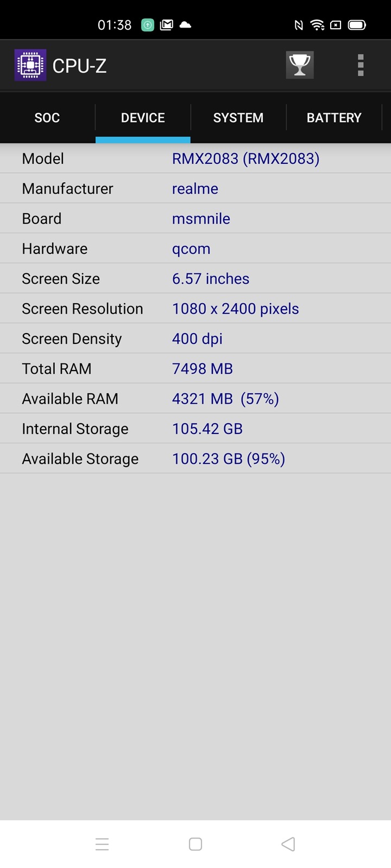Tap the CPU-Z app logo icon
This screenshot has height=868, width=391.
click(x=30, y=66)
